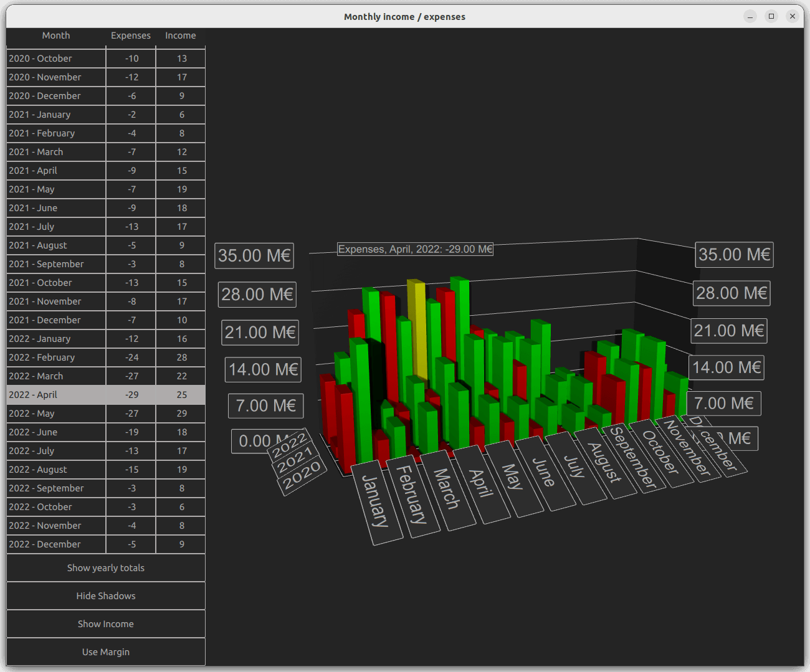This screenshot has width=810, height=672.
Task: Click the January axis label in chart
Action: coord(376,501)
